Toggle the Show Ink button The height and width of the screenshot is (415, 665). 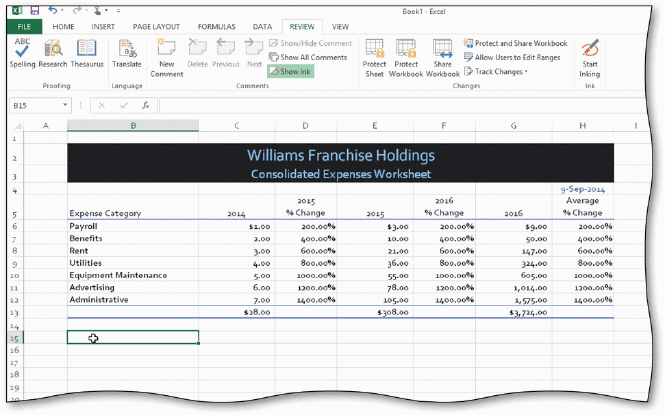click(291, 71)
